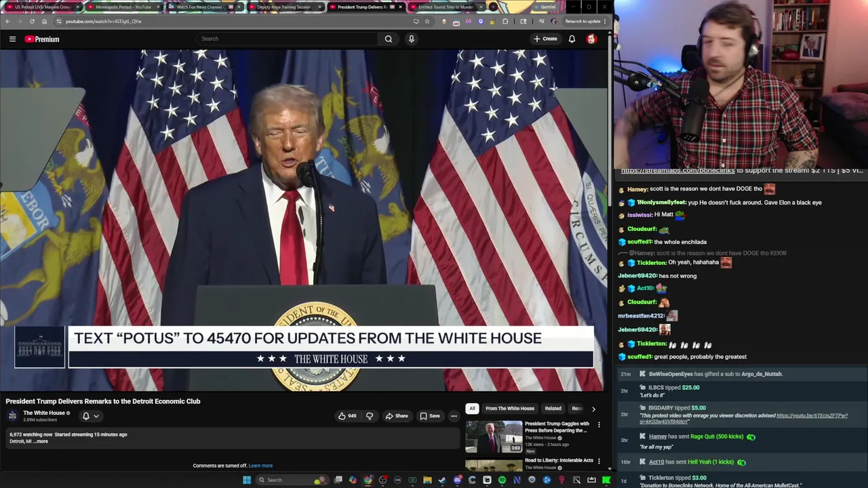The width and height of the screenshot is (868, 488).
Task: Click Relaunch to update button
Action: (583, 21)
